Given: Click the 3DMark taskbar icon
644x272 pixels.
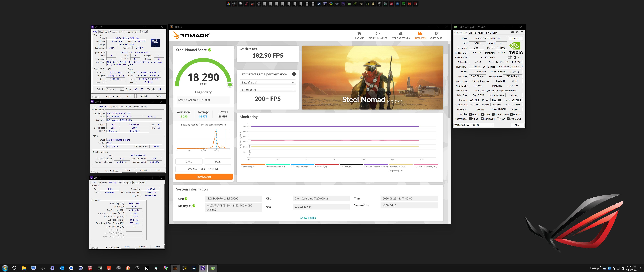Looking at the screenshot, I should point(175,268).
